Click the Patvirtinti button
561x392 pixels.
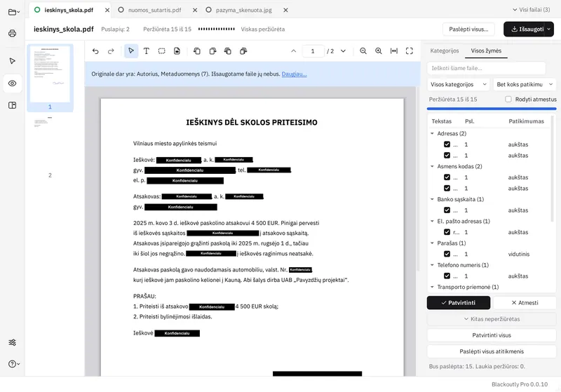click(x=459, y=302)
